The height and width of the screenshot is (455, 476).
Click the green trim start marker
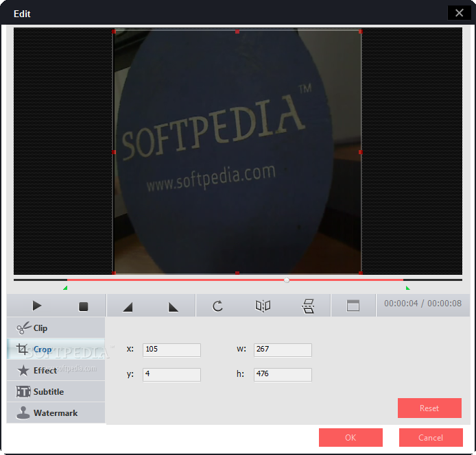pos(65,288)
